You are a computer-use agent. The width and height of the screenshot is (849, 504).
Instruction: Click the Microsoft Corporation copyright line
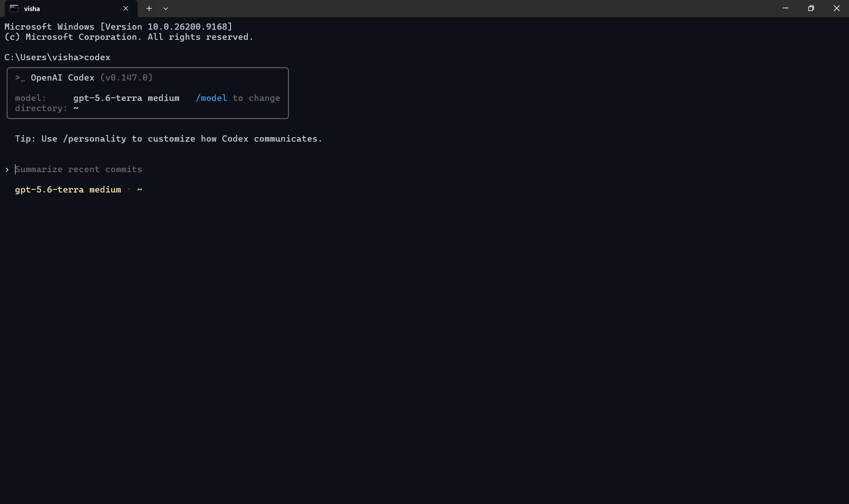129,37
